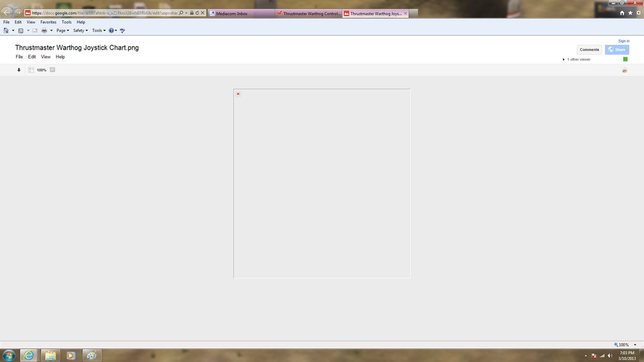Open the IE Help menu in the menu bar
The height and width of the screenshot is (362, 644).
81,22
